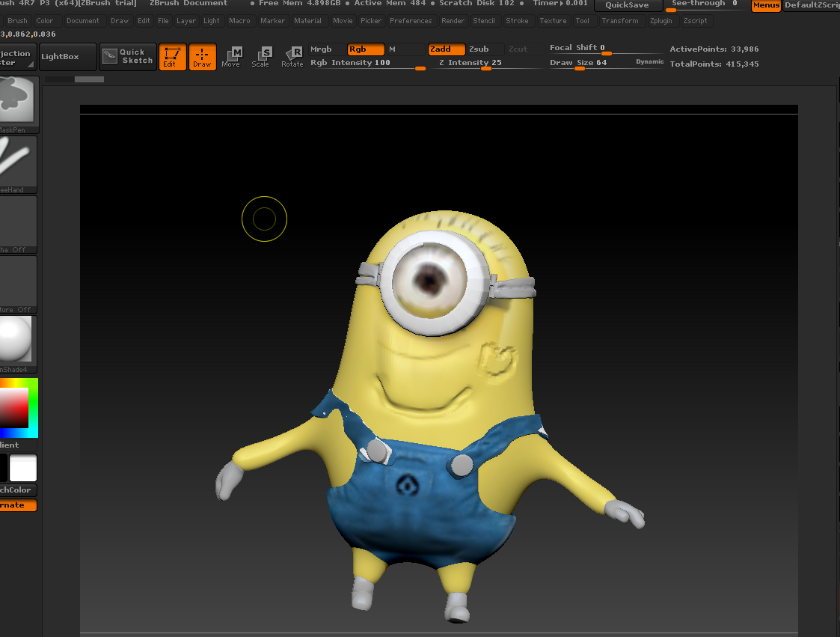840x637 pixels.
Task: Open the Document menu
Action: tap(82, 21)
